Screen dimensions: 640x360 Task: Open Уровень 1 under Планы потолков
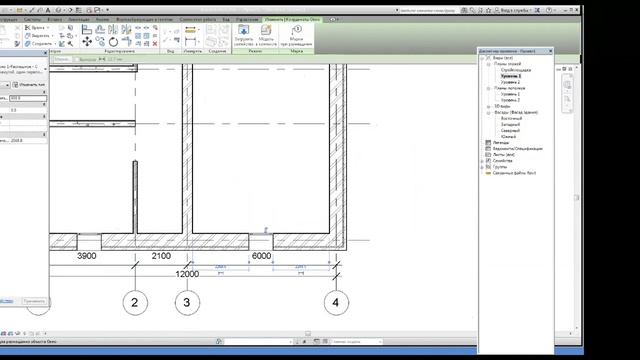pos(511,94)
